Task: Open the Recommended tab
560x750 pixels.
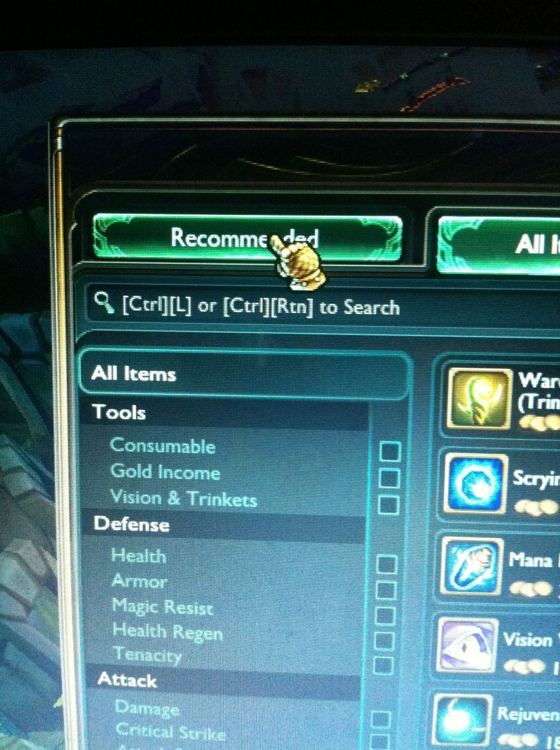Action: [247, 238]
